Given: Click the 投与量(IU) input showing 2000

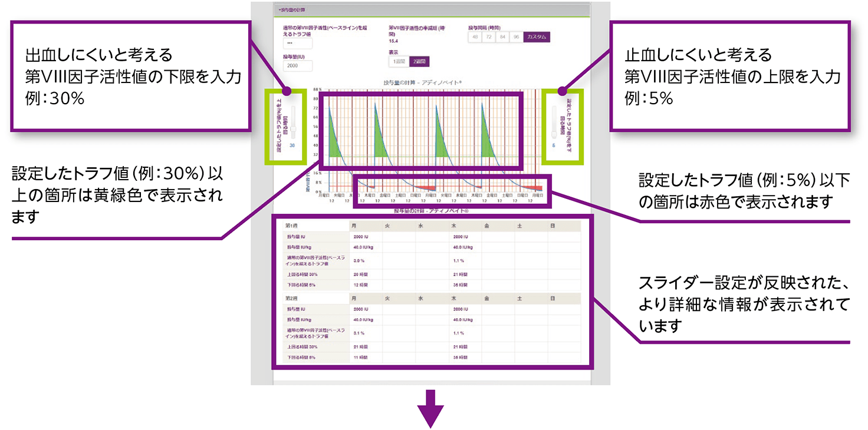Looking at the screenshot, I should tap(298, 66).
